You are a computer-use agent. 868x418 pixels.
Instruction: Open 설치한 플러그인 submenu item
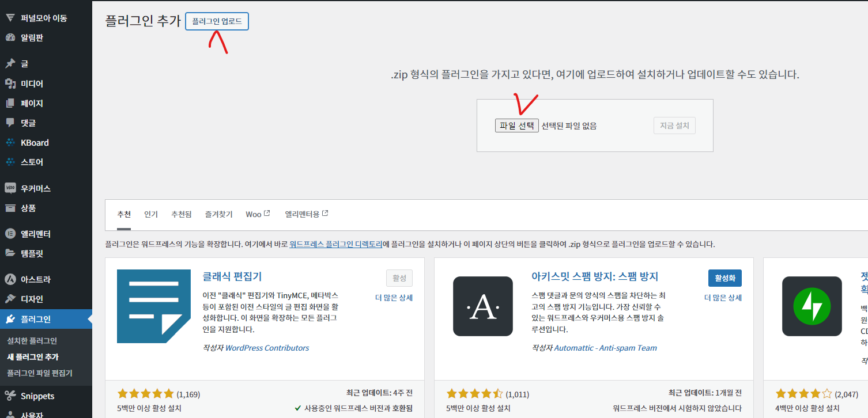(x=32, y=341)
